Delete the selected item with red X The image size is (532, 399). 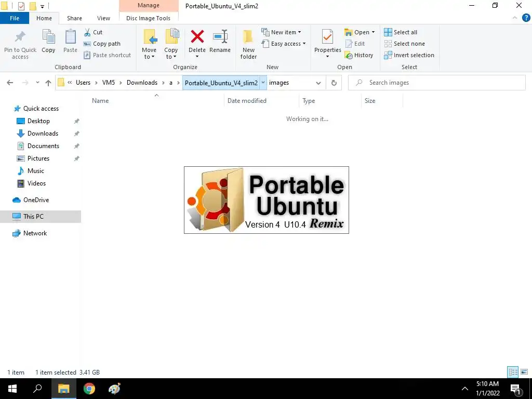[x=197, y=44]
